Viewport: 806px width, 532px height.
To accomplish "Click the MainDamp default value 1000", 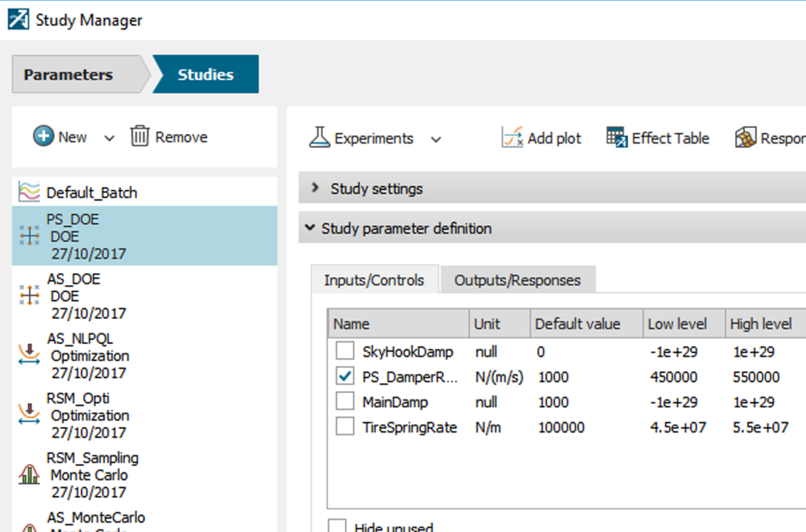I will 553,402.
